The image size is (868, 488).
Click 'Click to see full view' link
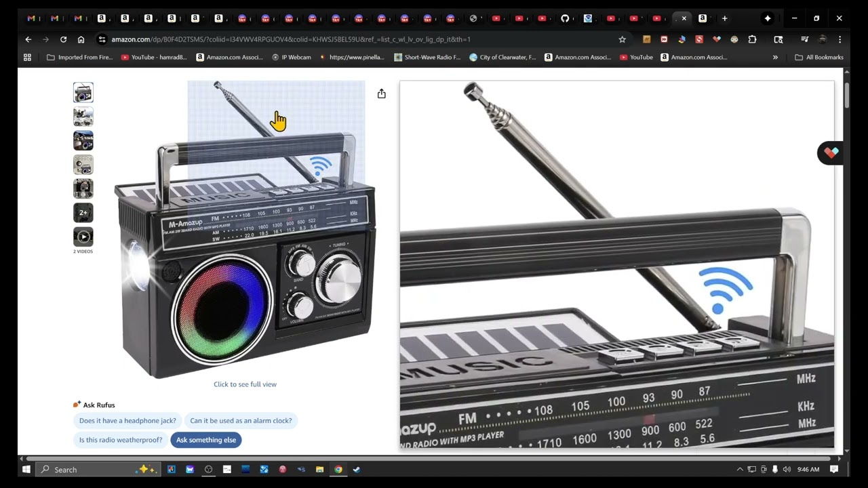(x=245, y=384)
